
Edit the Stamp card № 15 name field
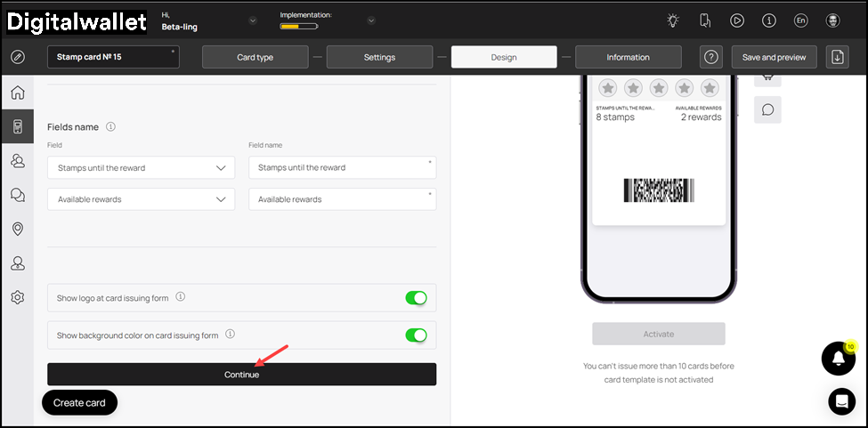click(x=113, y=57)
